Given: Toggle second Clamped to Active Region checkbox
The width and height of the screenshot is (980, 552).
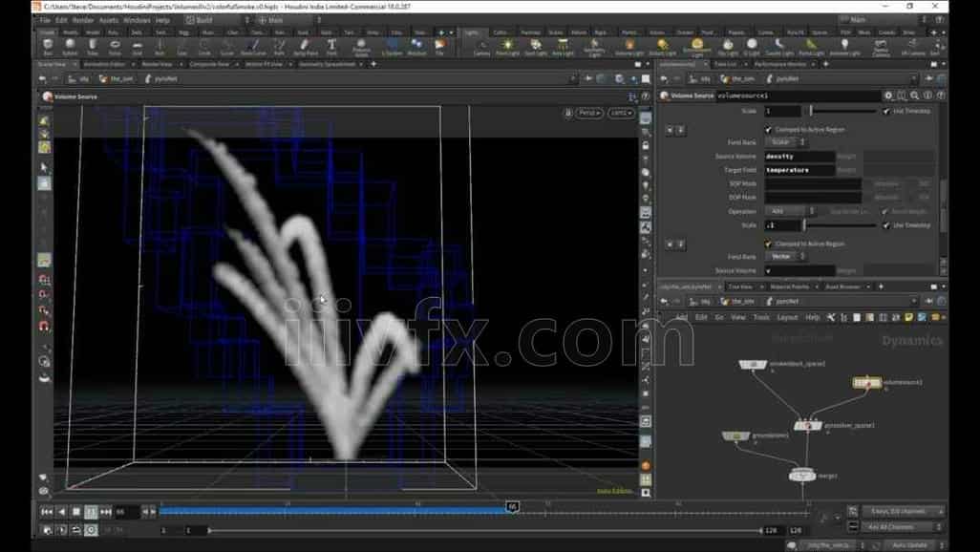Looking at the screenshot, I should (x=768, y=244).
